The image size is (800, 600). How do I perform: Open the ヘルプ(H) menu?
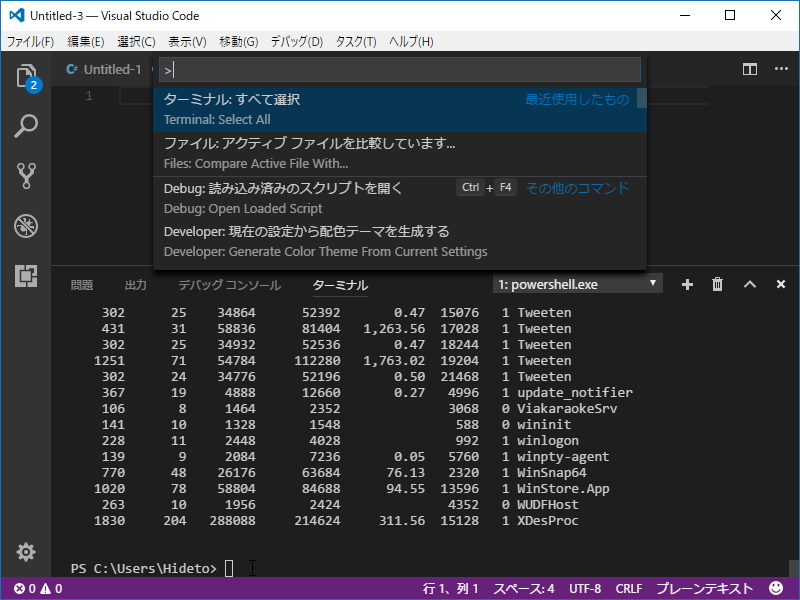[411, 41]
